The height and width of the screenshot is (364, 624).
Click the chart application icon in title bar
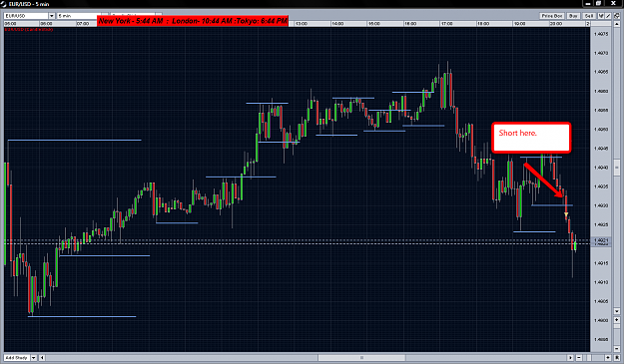point(3,4)
